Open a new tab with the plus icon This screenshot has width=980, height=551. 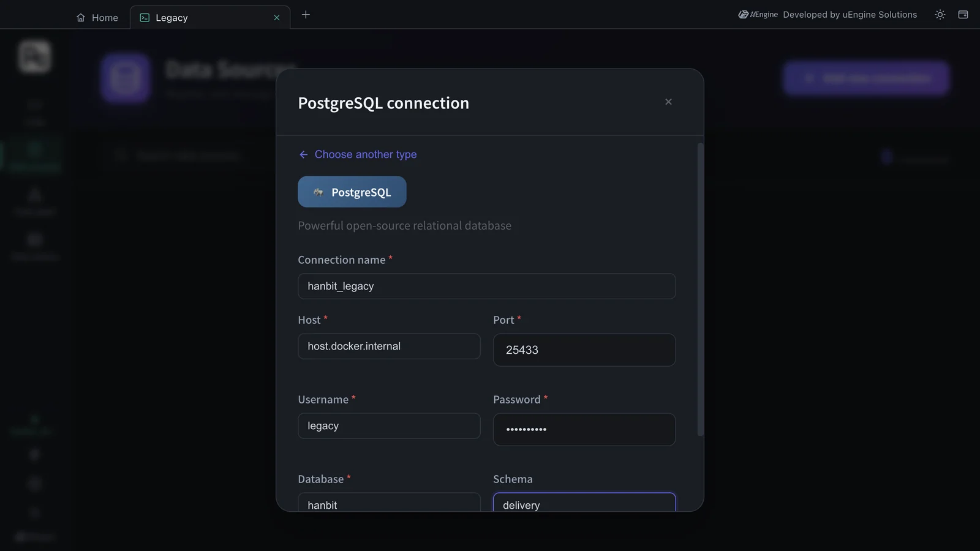[306, 15]
